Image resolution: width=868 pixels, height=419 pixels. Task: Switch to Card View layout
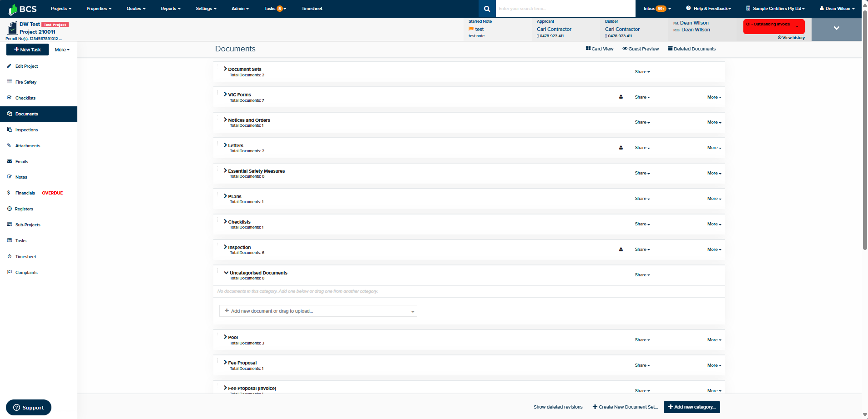600,49
